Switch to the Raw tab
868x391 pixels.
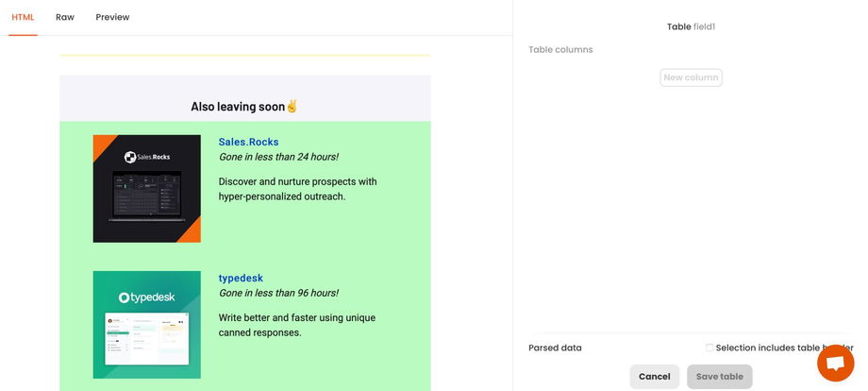click(x=65, y=17)
